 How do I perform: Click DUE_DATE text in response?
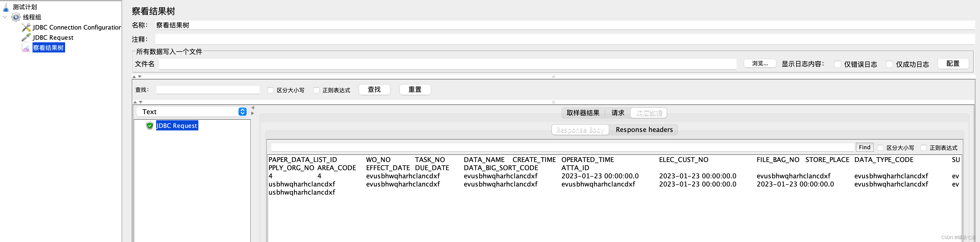[x=432, y=168]
